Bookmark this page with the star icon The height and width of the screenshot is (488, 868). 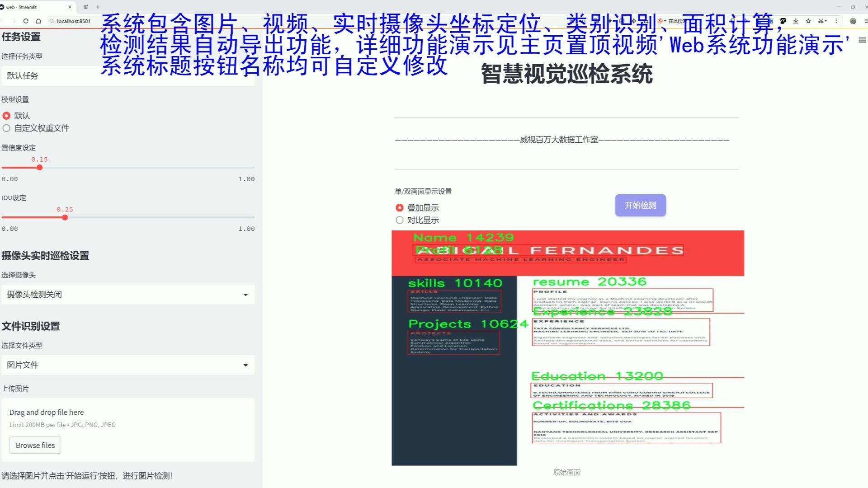[808, 21]
